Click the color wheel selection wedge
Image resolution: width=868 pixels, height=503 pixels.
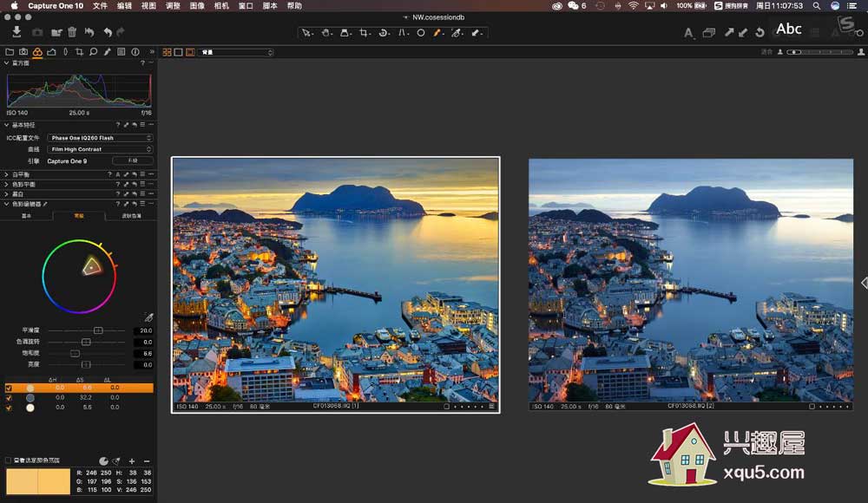[x=92, y=267]
